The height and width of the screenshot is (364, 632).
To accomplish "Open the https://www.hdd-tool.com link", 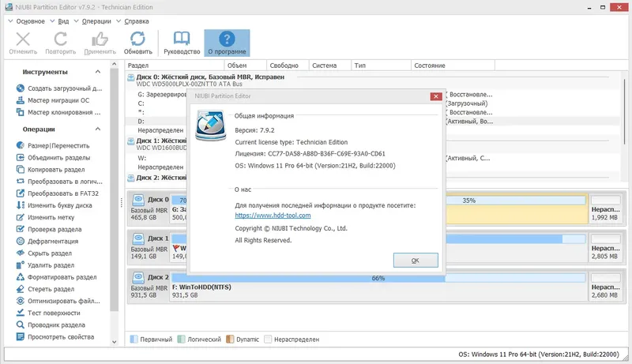I will click(x=273, y=216).
